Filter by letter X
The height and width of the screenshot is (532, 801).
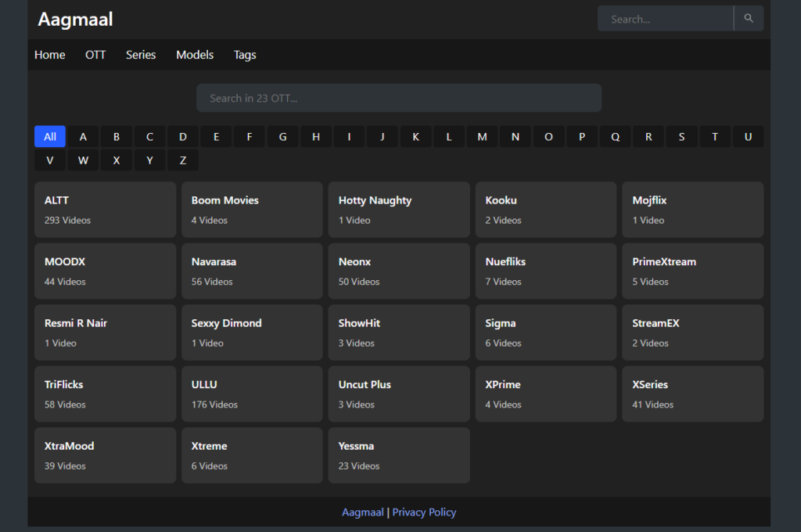pyautogui.click(x=117, y=160)
